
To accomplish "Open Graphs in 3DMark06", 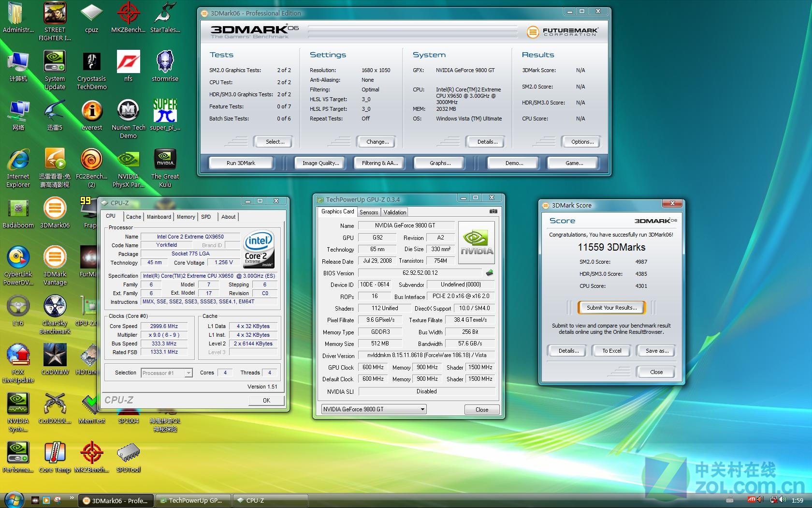I will (x=440, y=163).
